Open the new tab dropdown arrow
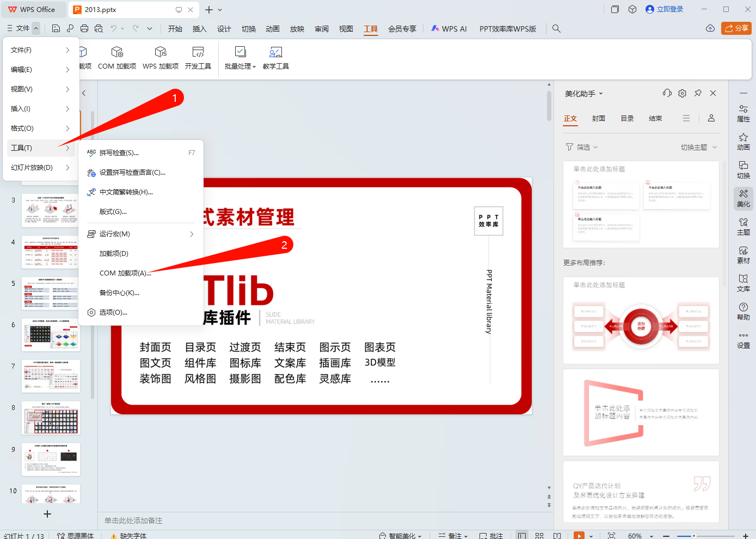Screen dimensions: 756x539 pyautogui.click(x=220, y=10)
